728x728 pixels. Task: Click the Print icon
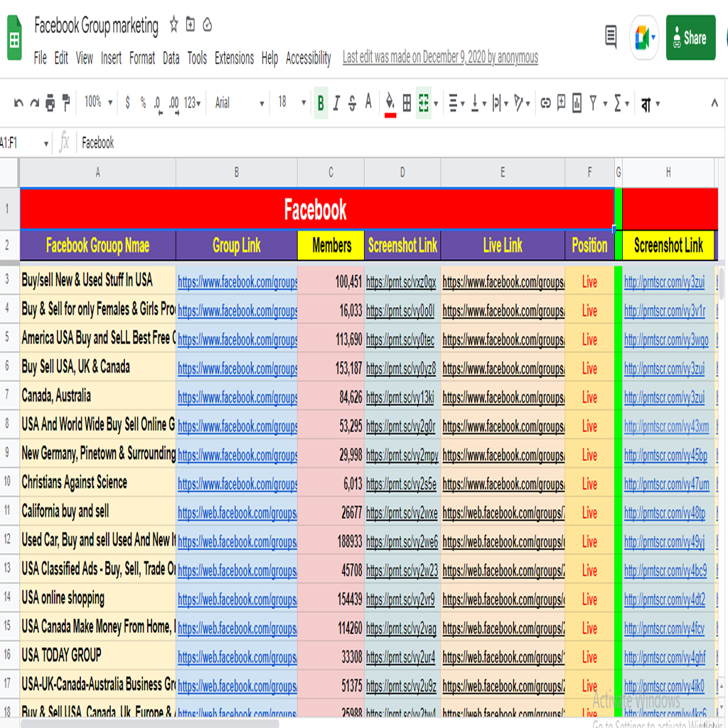click(x=50, y=102)
